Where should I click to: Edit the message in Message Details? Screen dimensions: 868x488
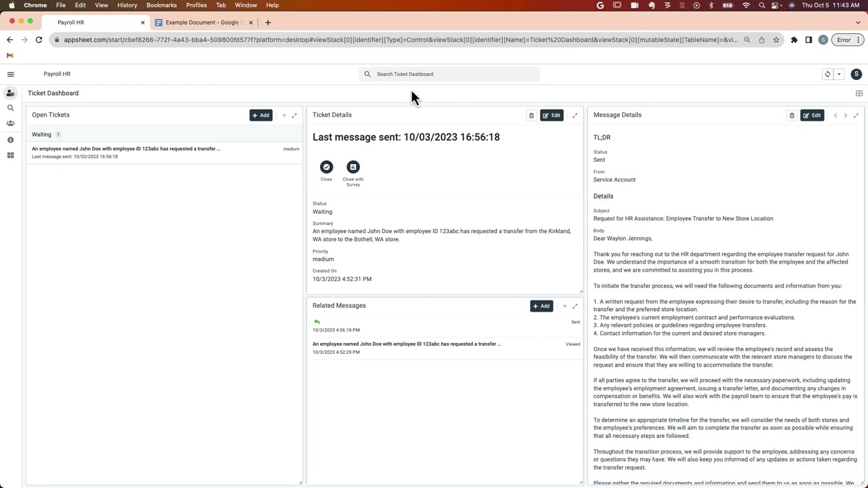(x=812, y=115)
